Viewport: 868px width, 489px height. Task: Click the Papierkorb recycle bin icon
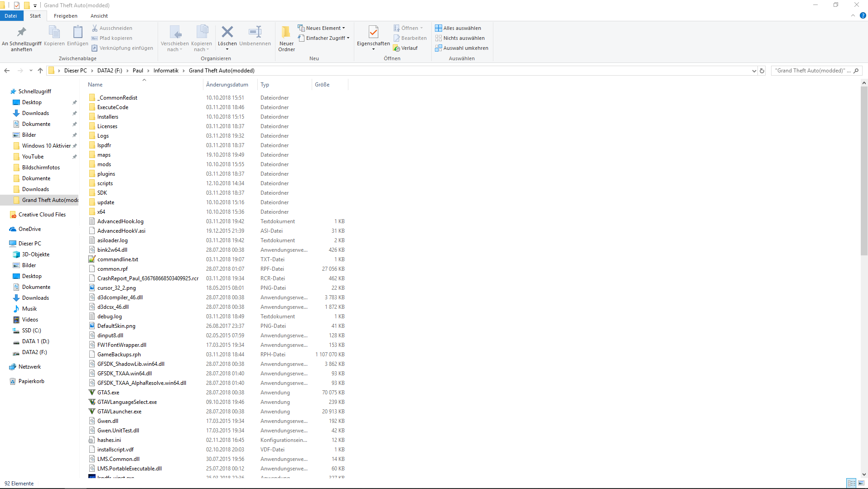[13, 381]
